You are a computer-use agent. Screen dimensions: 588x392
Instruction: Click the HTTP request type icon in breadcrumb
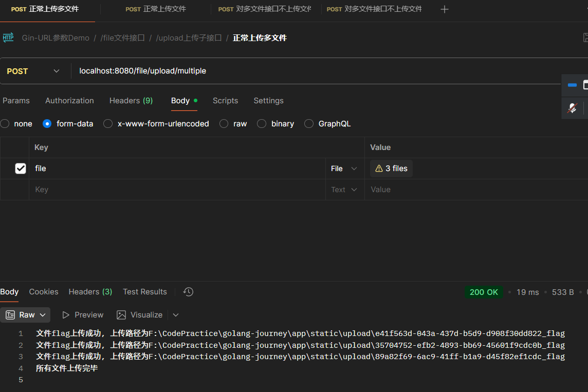(8, 38)
